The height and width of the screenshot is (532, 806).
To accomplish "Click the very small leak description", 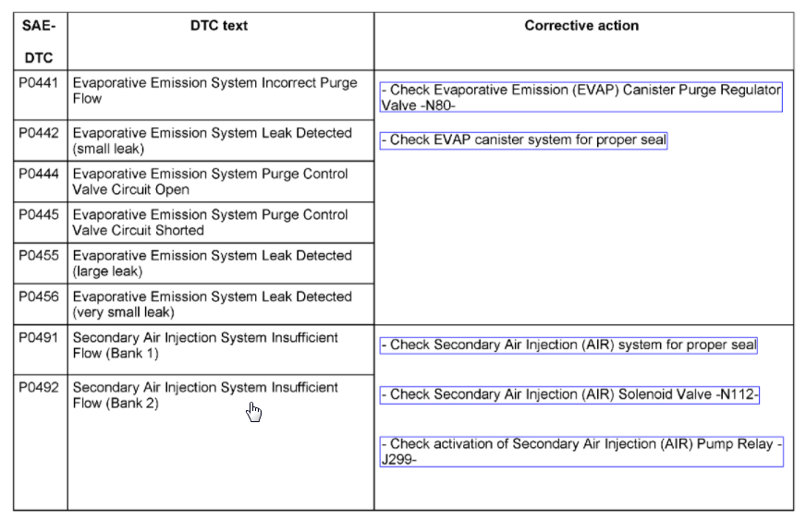I will [212, 305].
